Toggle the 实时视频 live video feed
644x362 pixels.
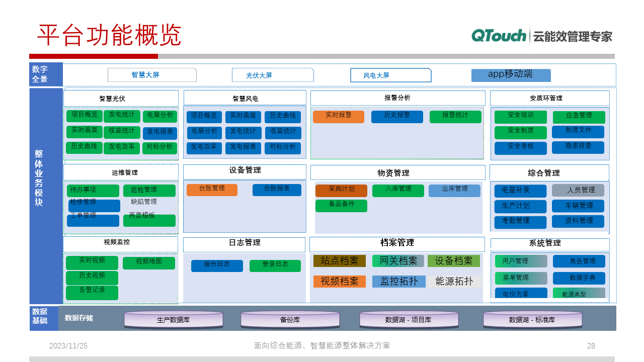click(x=92, y=262)
